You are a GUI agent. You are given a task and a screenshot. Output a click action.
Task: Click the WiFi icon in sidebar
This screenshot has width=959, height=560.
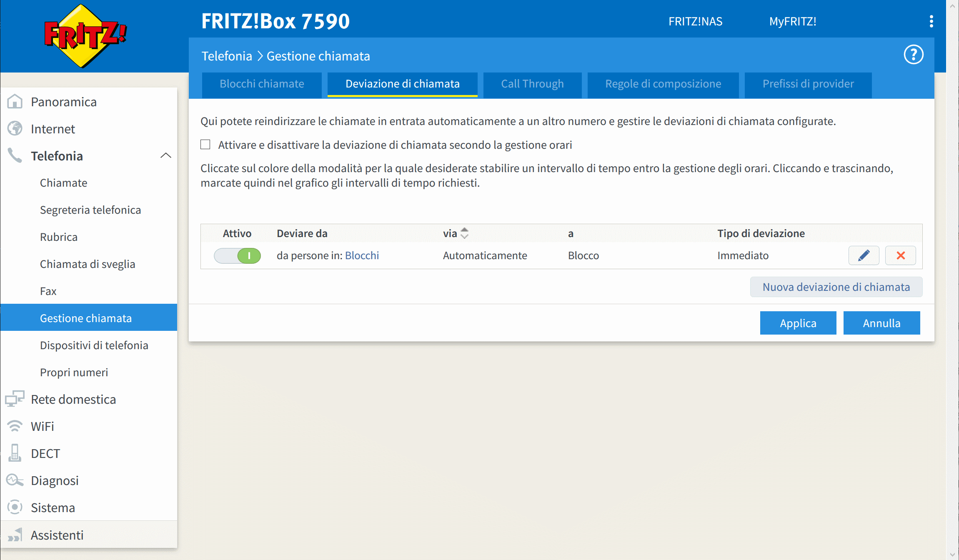(15, 426)
